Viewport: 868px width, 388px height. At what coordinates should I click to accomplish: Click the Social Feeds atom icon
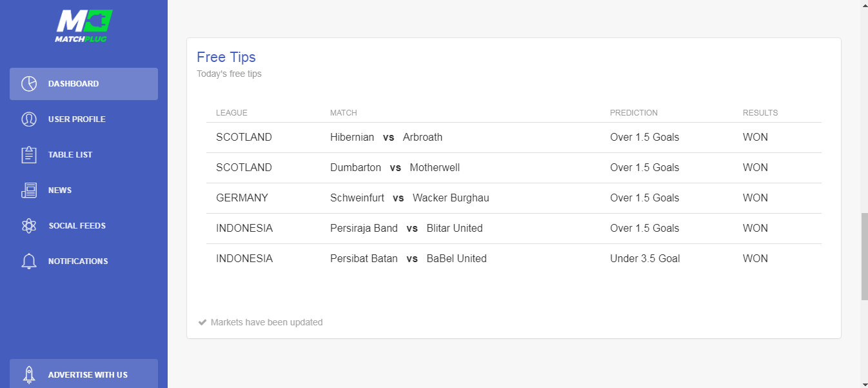click(x=29, y=226)
